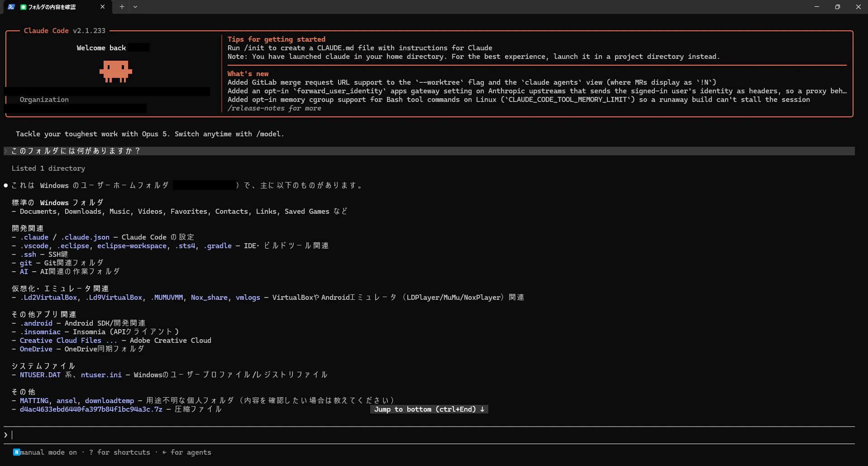
Task: Click the vmlogs folder name
Action: 248,298
